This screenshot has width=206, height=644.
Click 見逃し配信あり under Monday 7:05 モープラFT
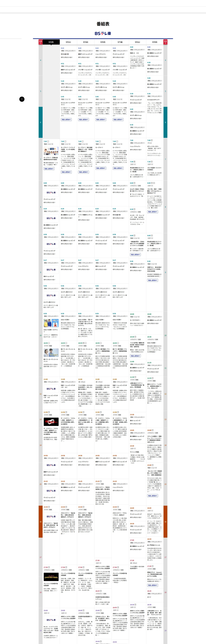pyautogui.click(x=49, y=169)
